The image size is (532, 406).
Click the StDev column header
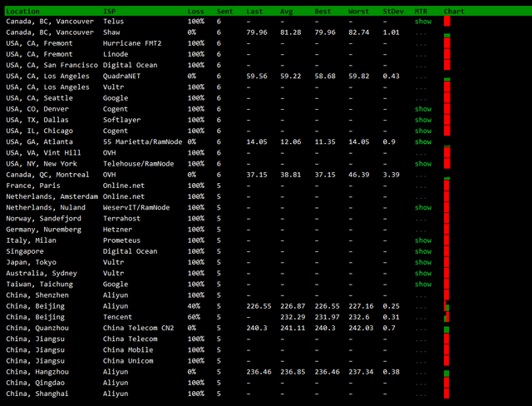coord(393,11)
